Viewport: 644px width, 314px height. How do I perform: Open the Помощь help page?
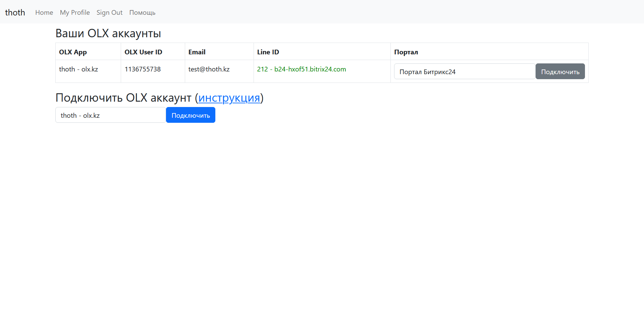coord(142,12)
